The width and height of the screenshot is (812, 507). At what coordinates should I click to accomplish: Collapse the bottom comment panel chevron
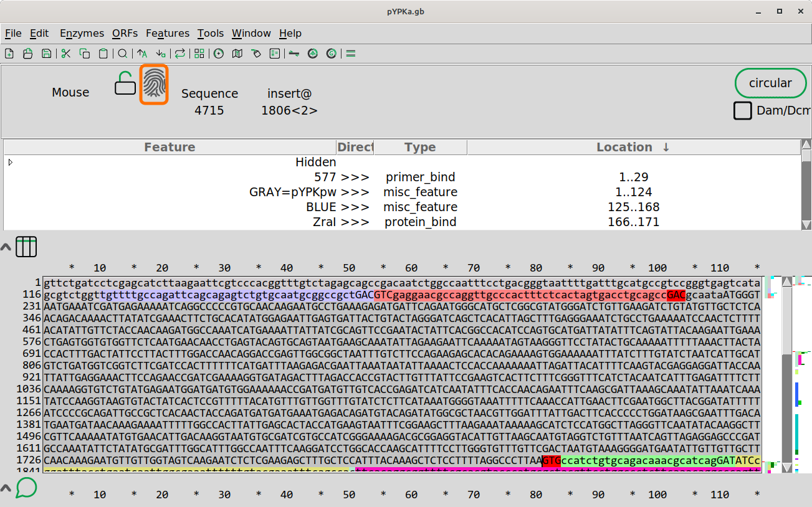coord(6,488)
